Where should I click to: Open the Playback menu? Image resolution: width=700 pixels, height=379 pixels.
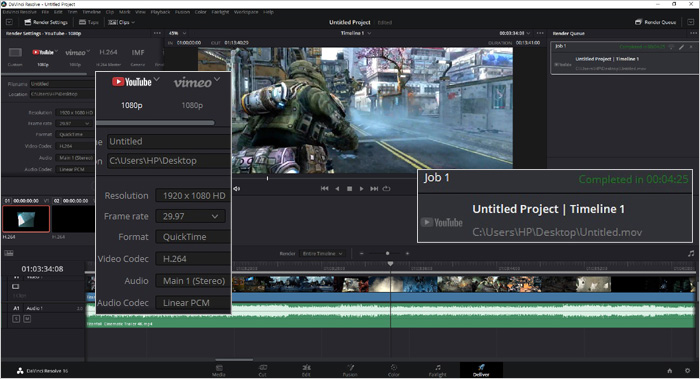(160, 12)
